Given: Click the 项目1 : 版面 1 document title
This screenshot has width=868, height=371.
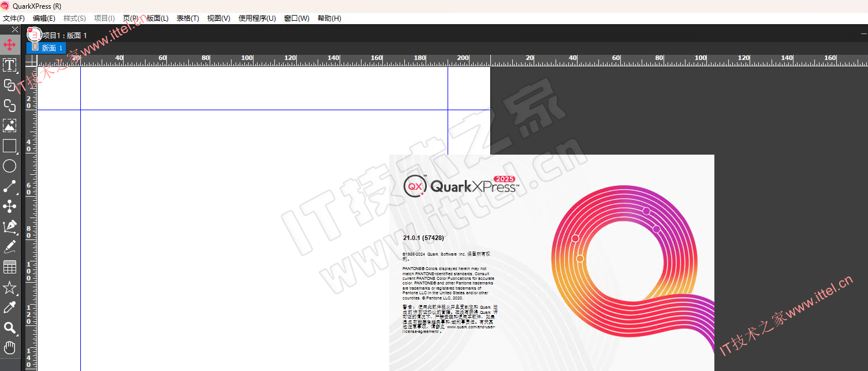Looking at the screenshot, I should point(64,36).
